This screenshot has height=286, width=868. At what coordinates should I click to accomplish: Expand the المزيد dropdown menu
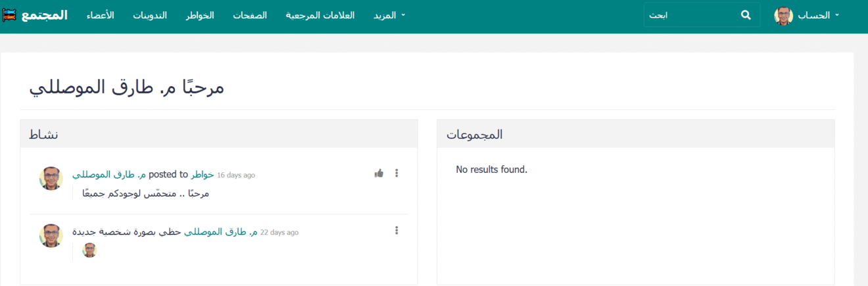[389, 15]
